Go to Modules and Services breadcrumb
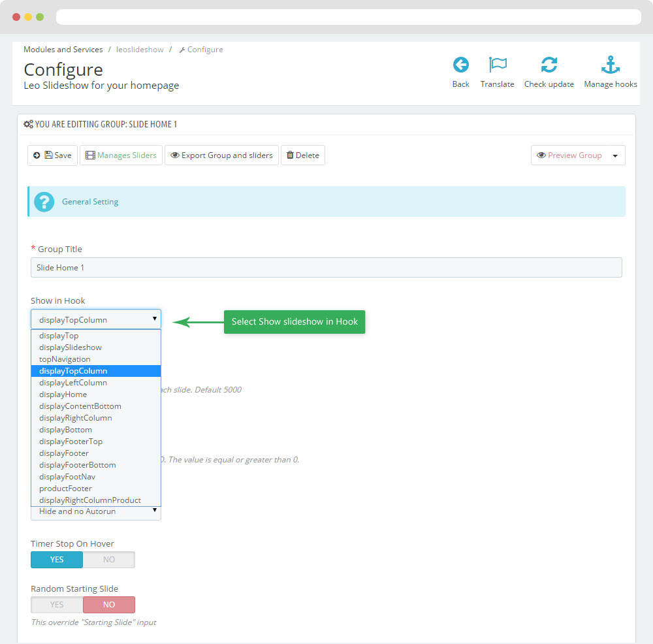Viewport: 653px width, 644px height. tap(63, 50)
